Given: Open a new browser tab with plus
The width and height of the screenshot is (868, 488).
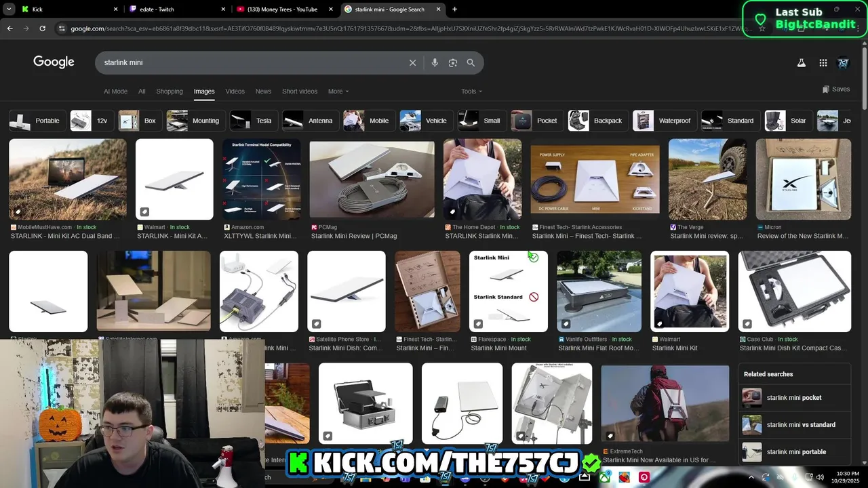Looking at the screenshot, I should (x=454, y=9).
